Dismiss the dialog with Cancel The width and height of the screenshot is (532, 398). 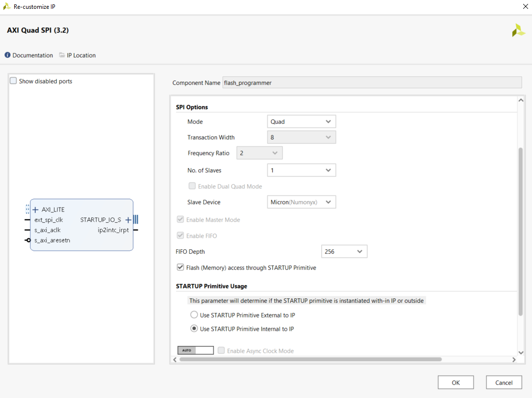(x=504, y=382)
